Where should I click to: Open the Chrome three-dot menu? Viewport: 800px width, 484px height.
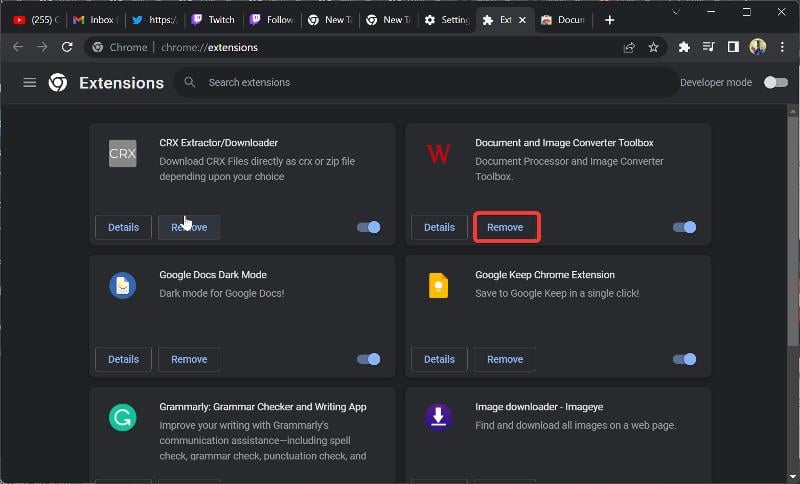click(782, 47)
